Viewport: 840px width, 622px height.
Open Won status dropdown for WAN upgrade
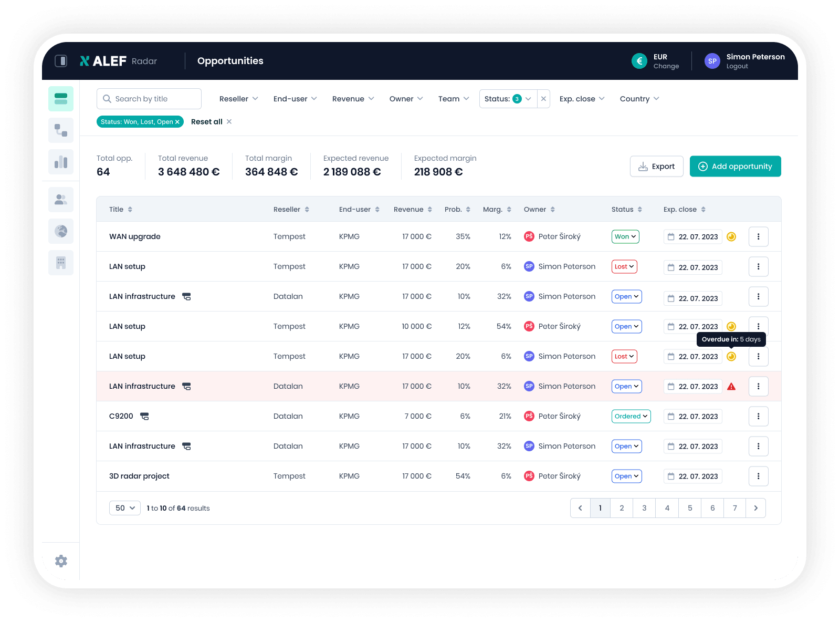pyautogui.click(x=625, y=236)
